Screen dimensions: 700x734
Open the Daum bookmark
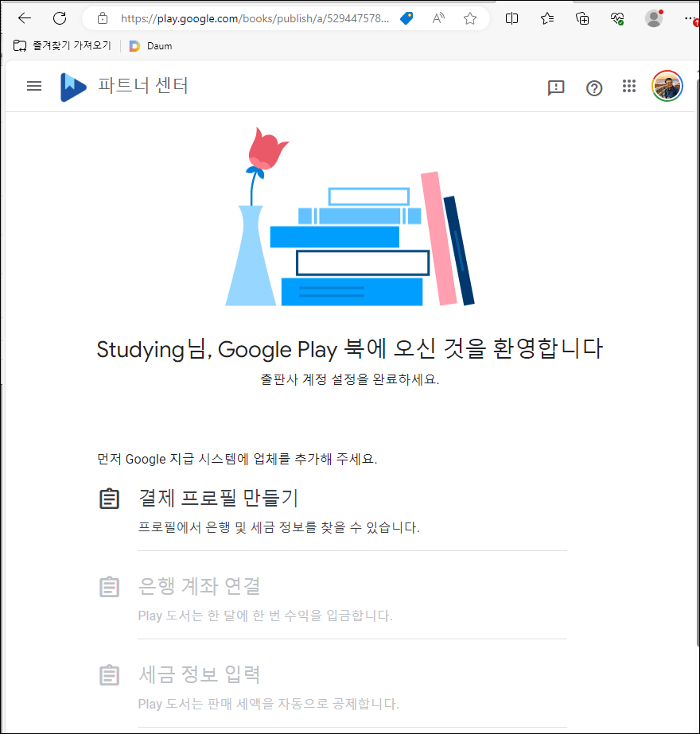151,46
